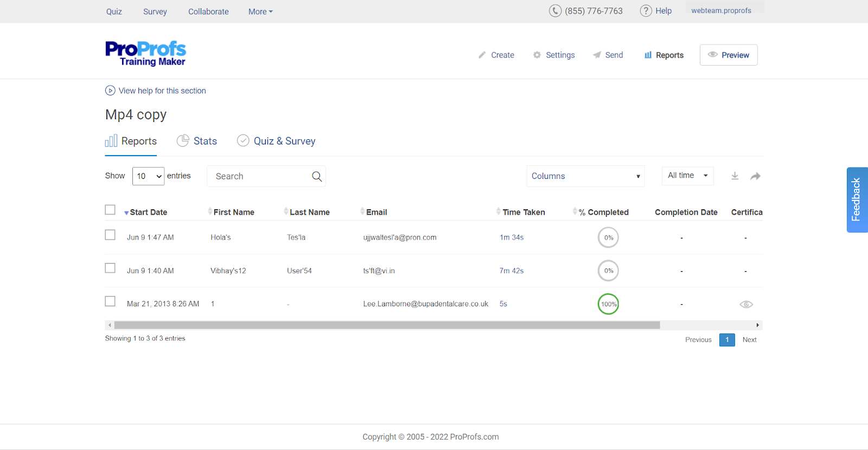Viewport: 868px width, 450px height.
Task: Download the report using the download icon
Action: [x=735, y=176]
